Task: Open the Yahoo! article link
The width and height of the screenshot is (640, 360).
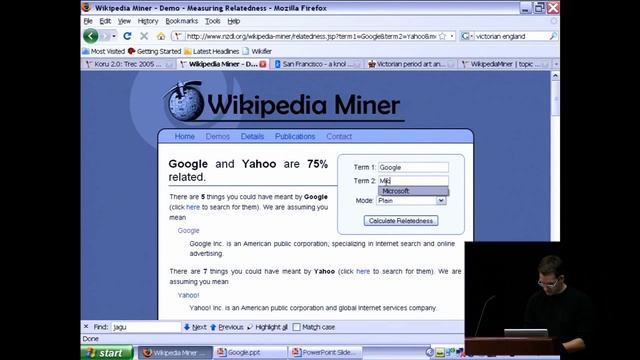Action: (188, 295)
